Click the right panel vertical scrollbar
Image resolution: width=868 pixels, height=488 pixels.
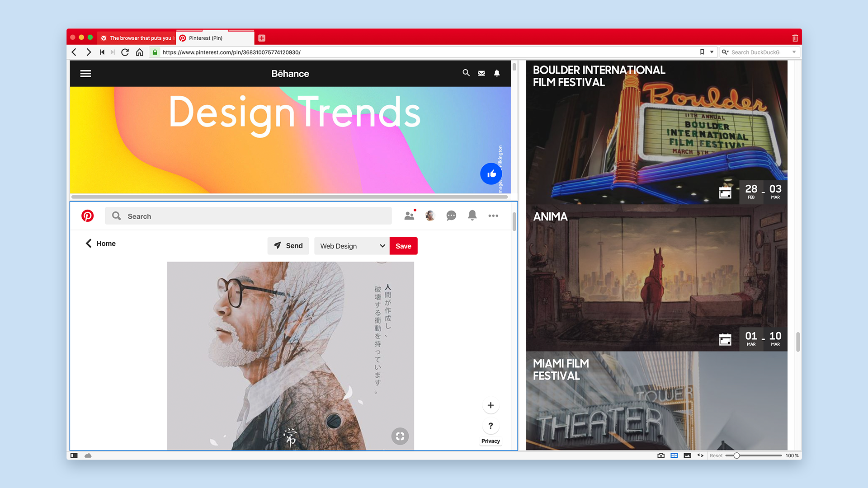point(798,342)
